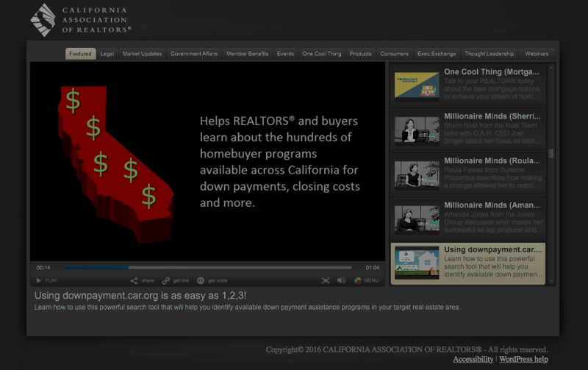
Task: Open the Products tab
Action: (360, 54)
